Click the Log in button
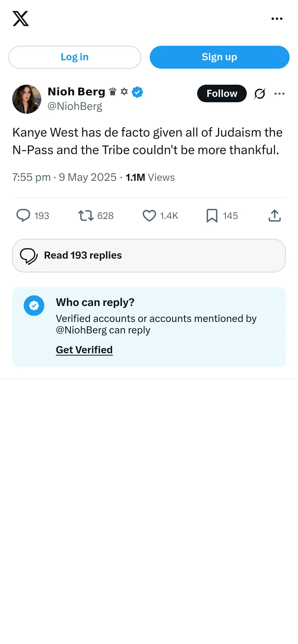 [x=75, y=57]
